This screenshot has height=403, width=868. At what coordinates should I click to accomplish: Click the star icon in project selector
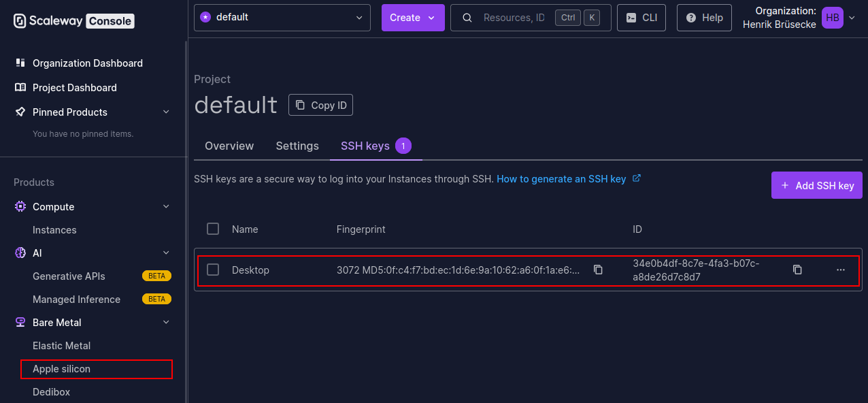point(205,17)
